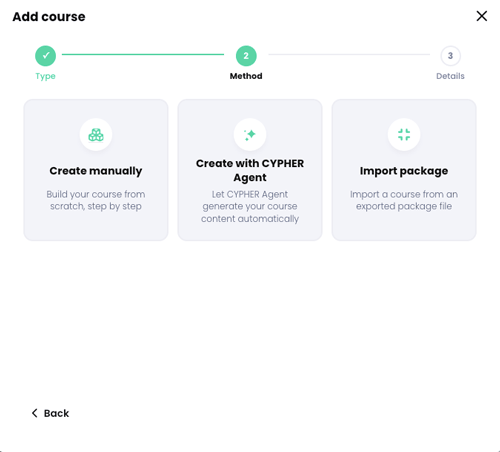
Task: Click the import arrows icon
Action: 404,135
